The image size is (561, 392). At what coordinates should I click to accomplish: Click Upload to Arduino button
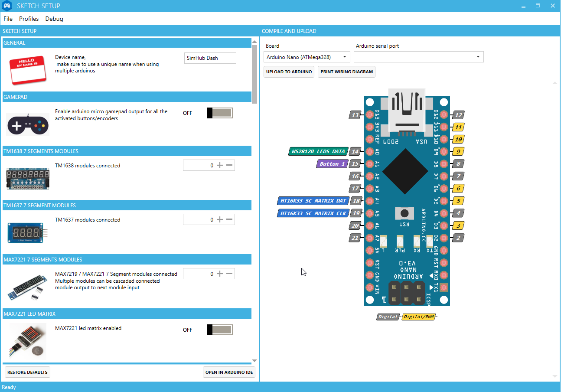pos(289,72)
